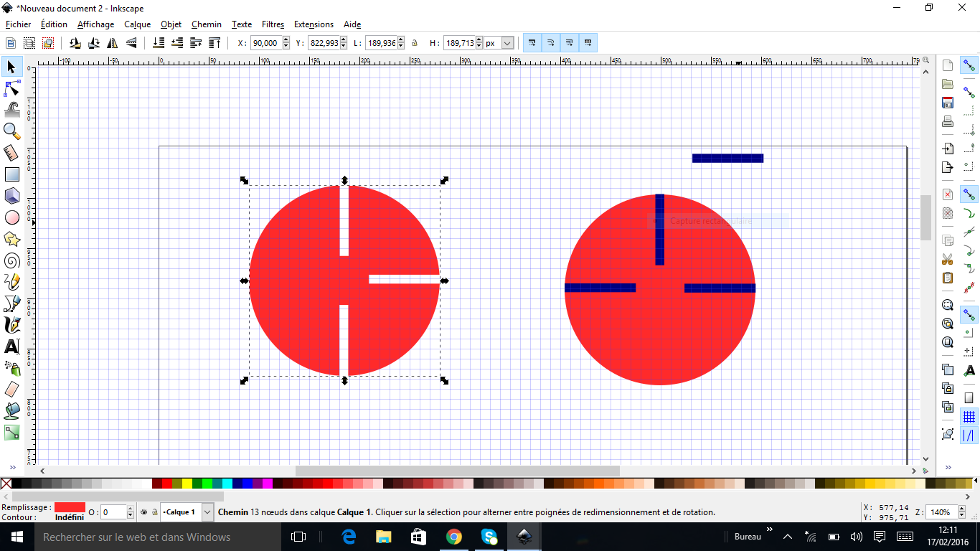980x551 pixels.
Task: Open Chrome from the taskbar
Action: point(453,537)
